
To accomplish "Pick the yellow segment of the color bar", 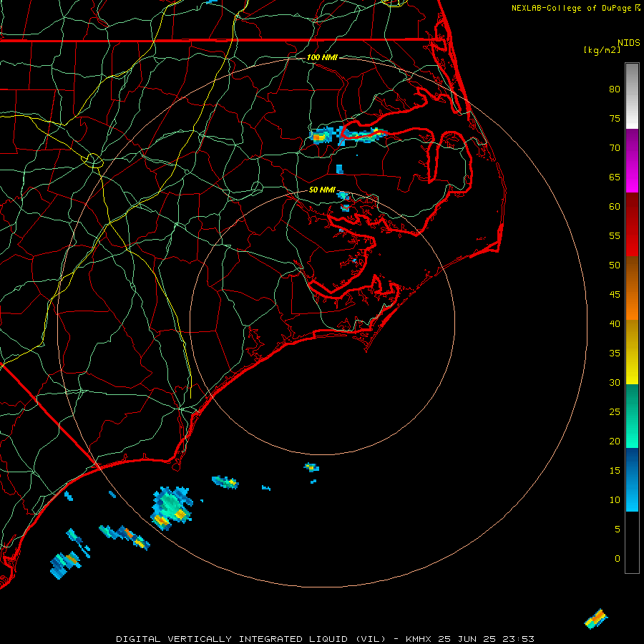I will 632,352.
